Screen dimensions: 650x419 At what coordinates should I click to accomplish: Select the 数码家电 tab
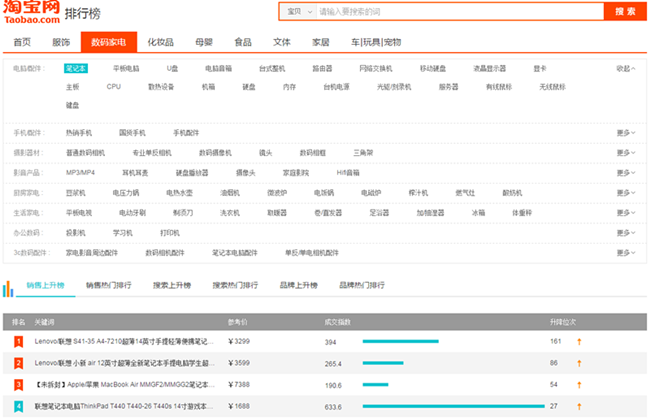click(x=109, y=42)
